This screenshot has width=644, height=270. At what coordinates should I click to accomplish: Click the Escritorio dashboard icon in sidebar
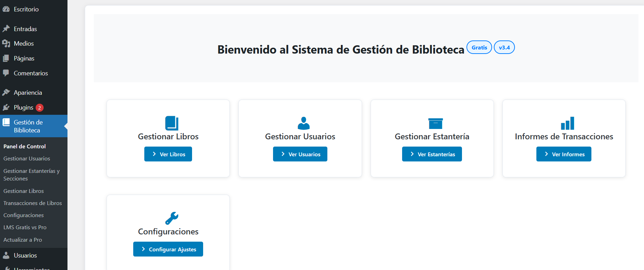pos(6,9)
